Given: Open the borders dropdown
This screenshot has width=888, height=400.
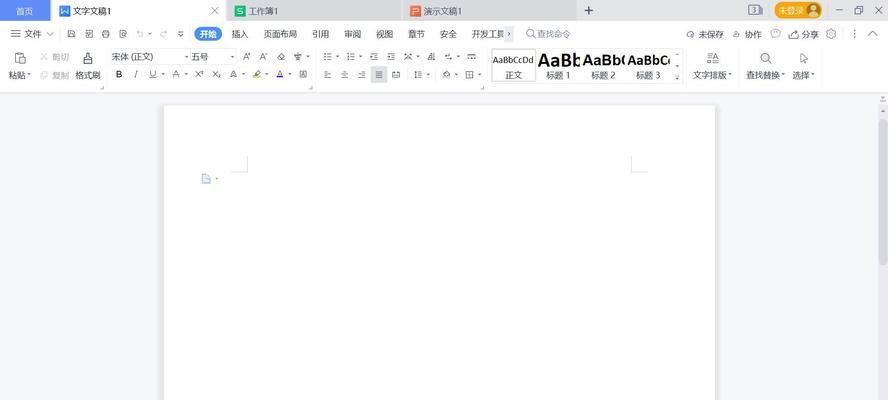Looking at the screenshot, I should tap(480, 74).
